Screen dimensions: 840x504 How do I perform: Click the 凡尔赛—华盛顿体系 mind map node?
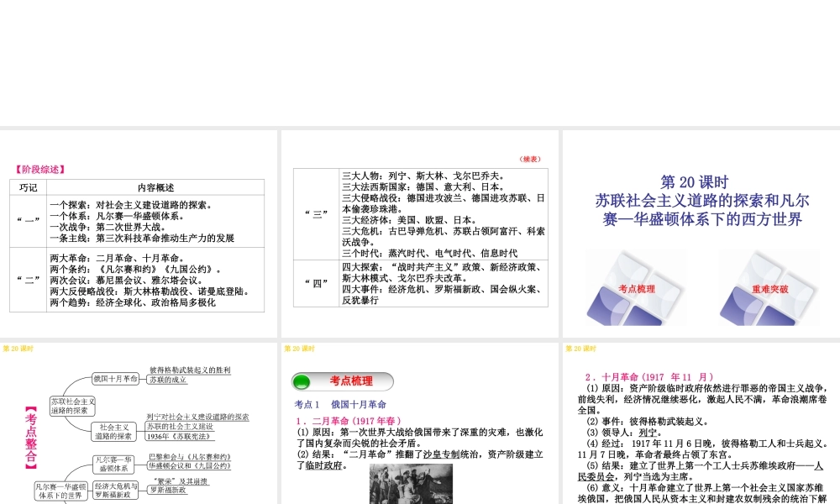(x=113, y=464)
